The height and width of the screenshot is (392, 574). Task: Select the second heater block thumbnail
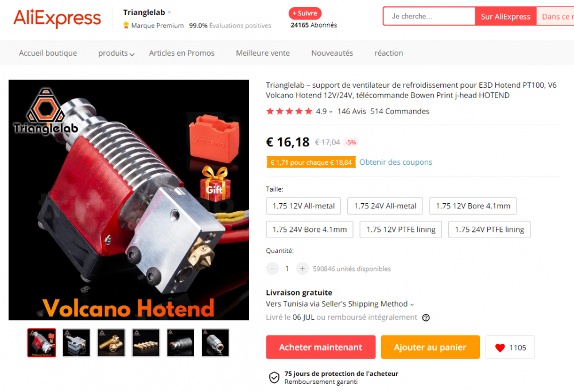tap(76, 343)
